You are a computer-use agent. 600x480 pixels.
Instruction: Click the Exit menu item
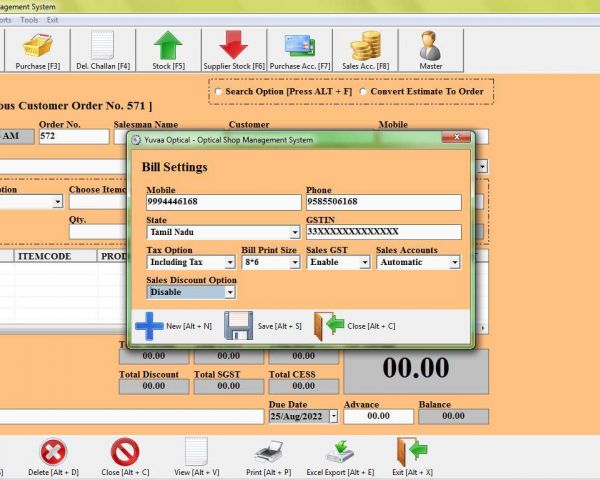(52, 19)
